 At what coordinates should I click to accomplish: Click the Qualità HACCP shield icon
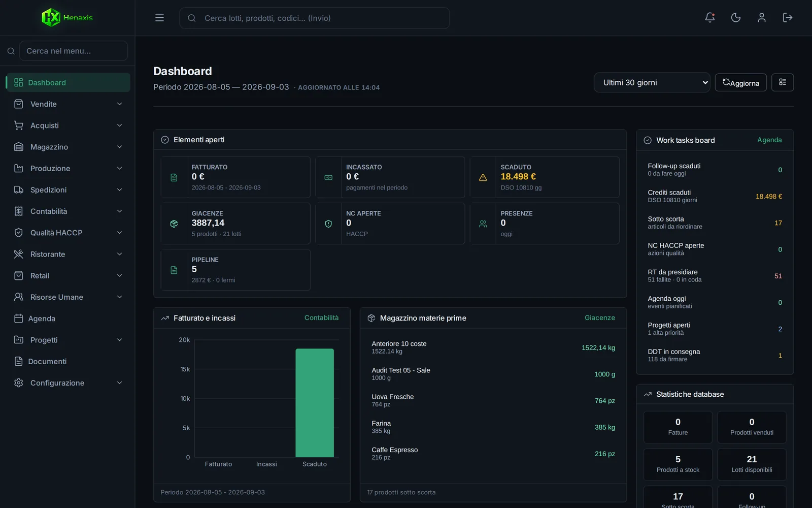19,233
